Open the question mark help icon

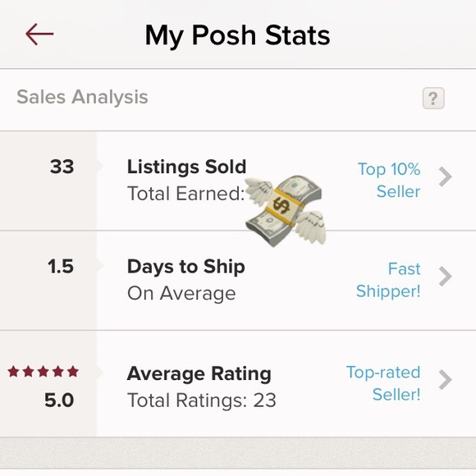(433, 98)
